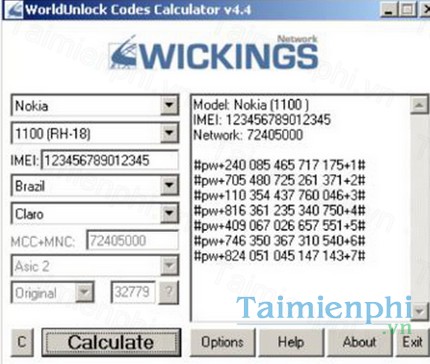The height and width of the screenshot is (364, 430).
Task: Click the question mark help button
Action: point(169,292)
